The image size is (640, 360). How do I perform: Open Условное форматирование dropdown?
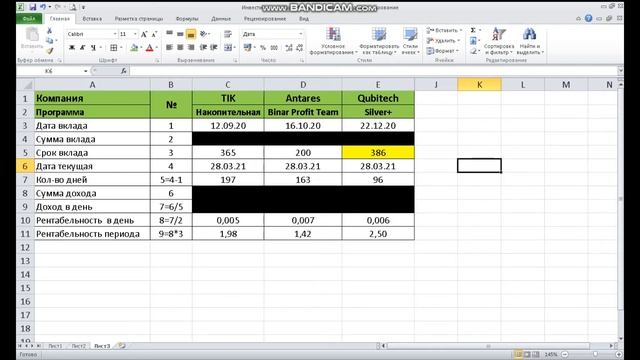click(x=333, y=41)
